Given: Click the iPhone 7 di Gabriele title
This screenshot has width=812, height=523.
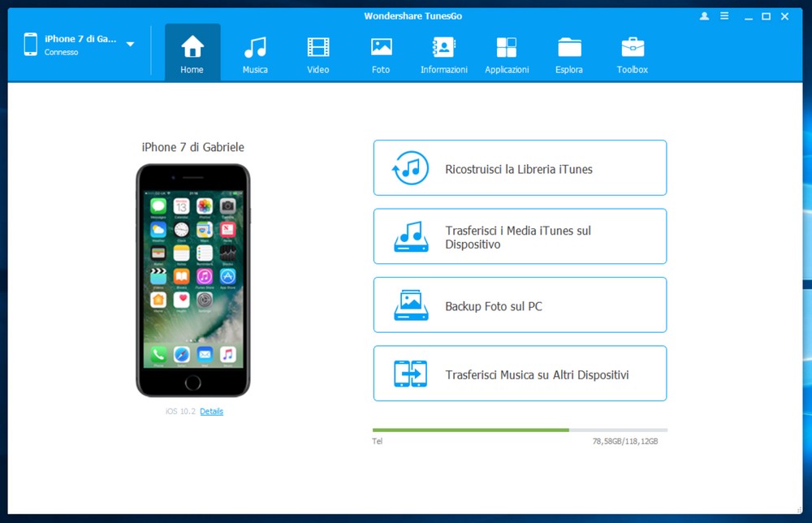Looking at the screenshot, I should [192, 147].
